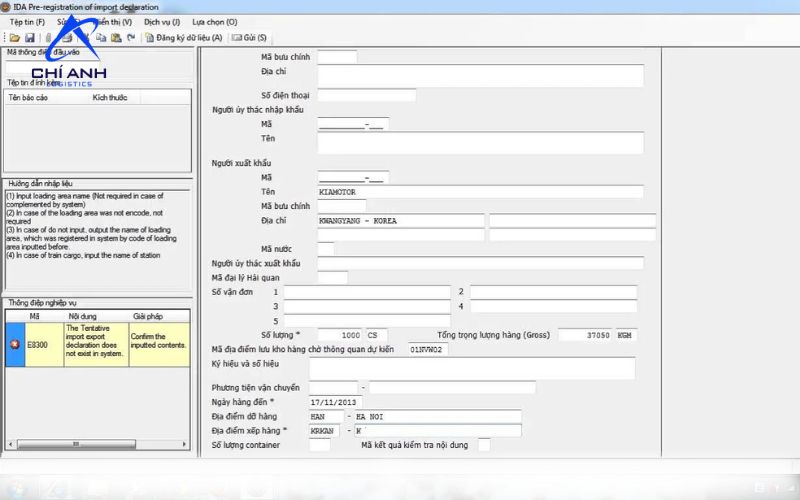Focus the Tên field under Người ủy thác nhập khẩu
800x500 pixels.
tap(480, 143)
